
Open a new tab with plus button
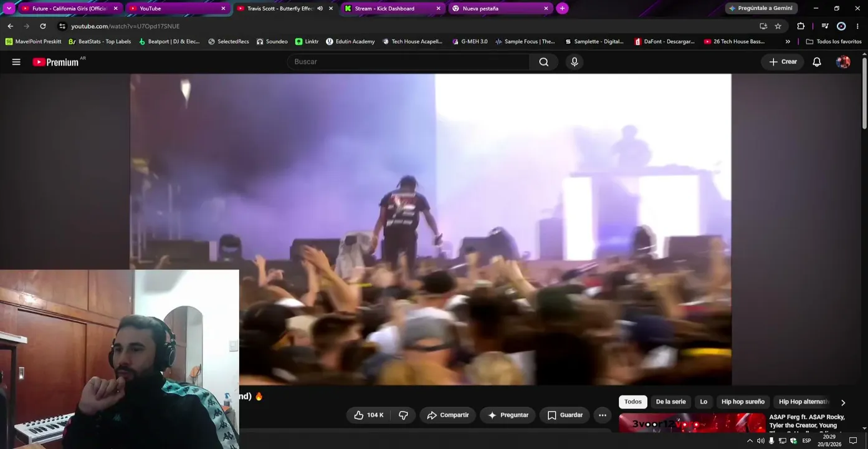click(562, 9)
